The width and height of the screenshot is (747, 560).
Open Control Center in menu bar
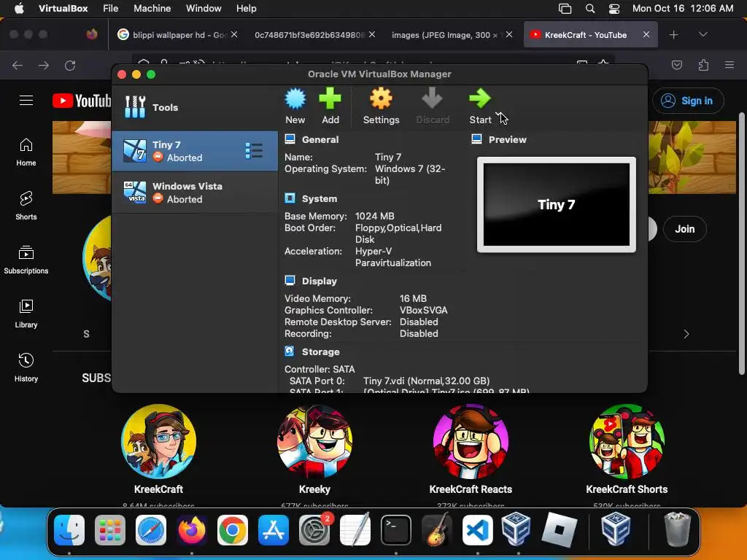point(614,9)
